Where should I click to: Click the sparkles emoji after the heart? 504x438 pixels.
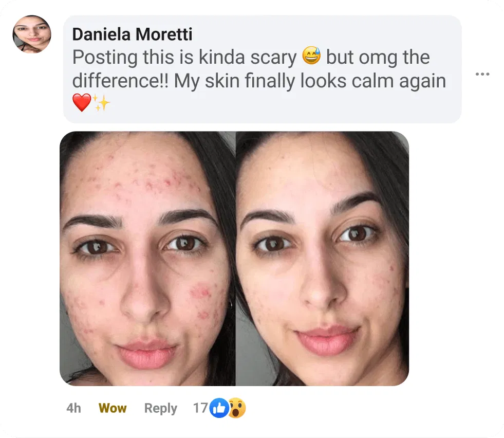point(101,103)
